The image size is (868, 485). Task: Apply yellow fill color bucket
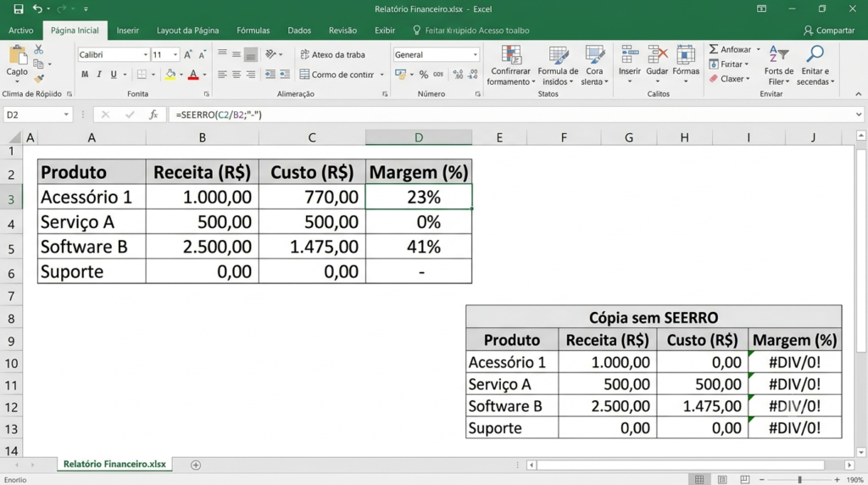pos(170,74)
